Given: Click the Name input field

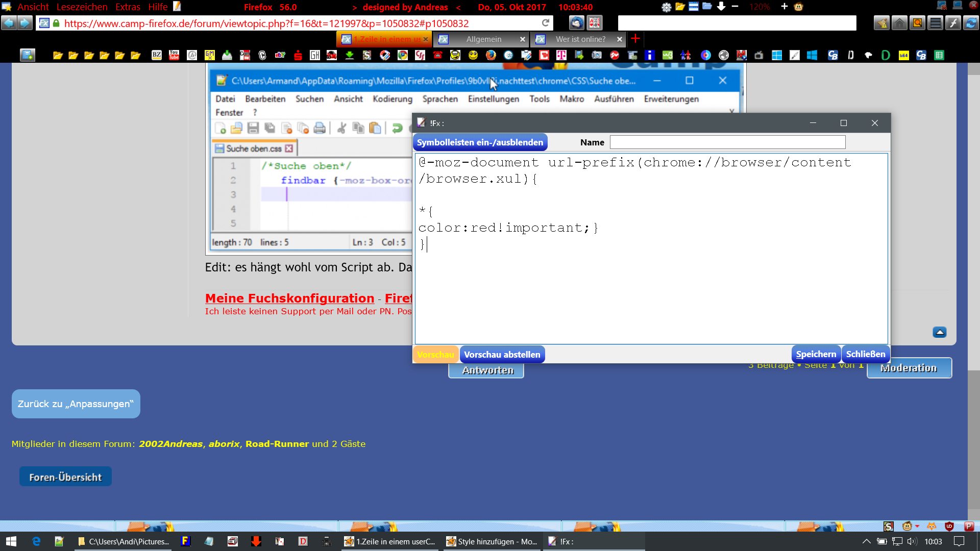Looking at the screenshot, I should (727, 142).
